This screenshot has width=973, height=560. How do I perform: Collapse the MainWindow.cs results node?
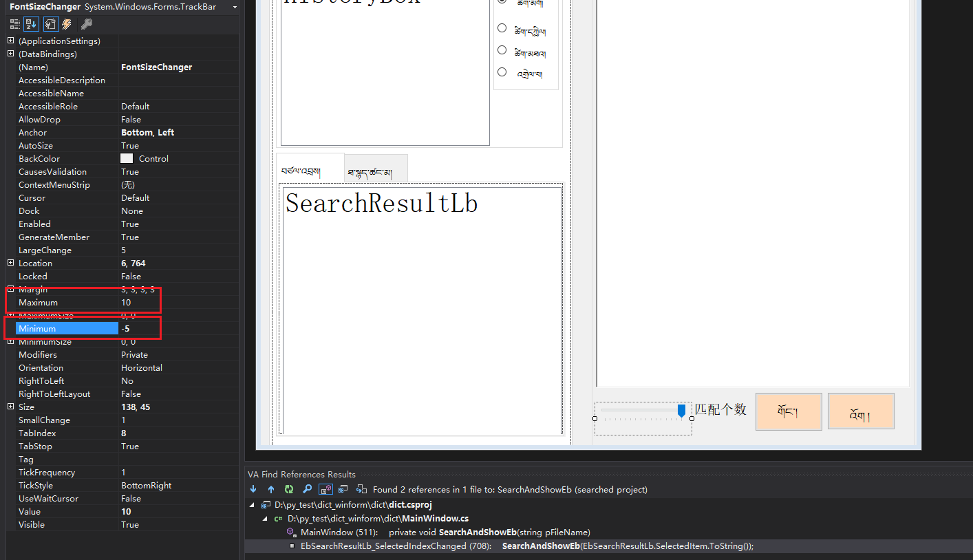point(265,518)
